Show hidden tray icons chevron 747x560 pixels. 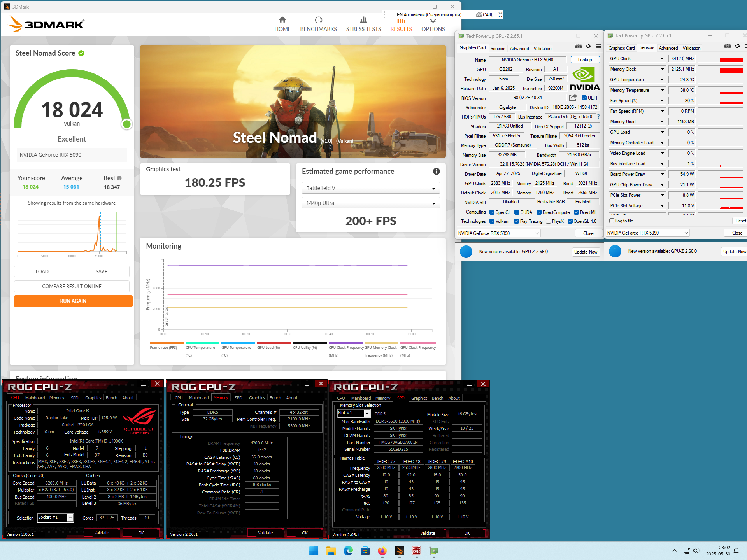675,551
